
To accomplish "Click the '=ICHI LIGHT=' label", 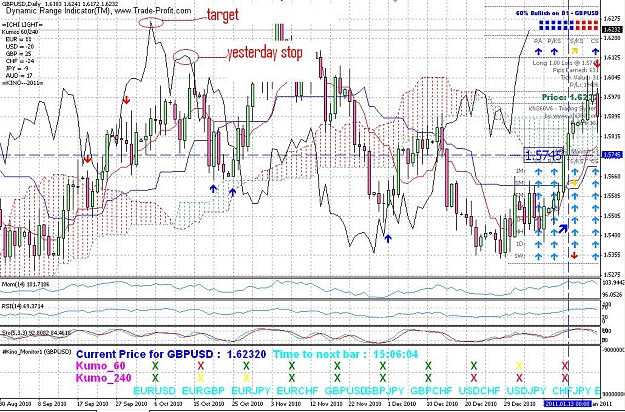I will click(22, 25).
